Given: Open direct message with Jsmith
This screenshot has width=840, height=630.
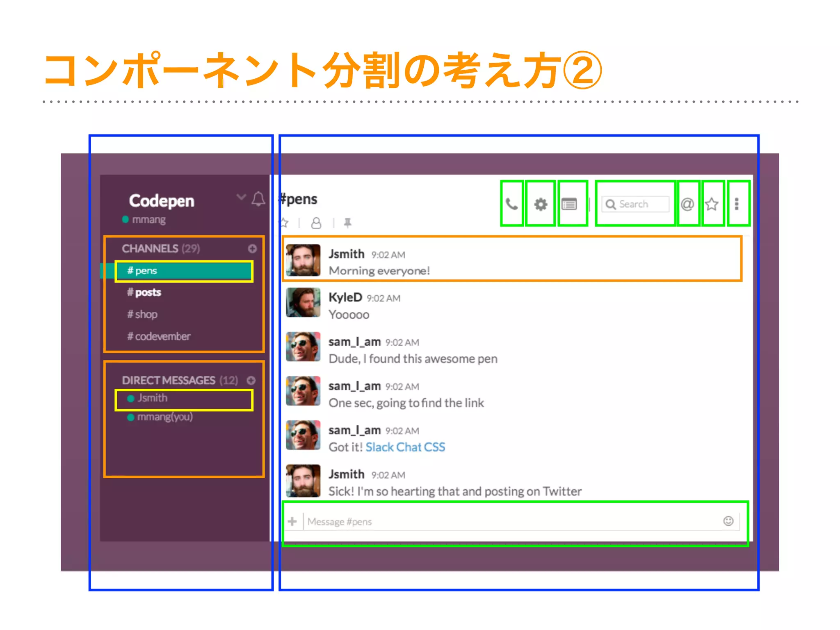Looking at the screenshot, I should 152,398.
